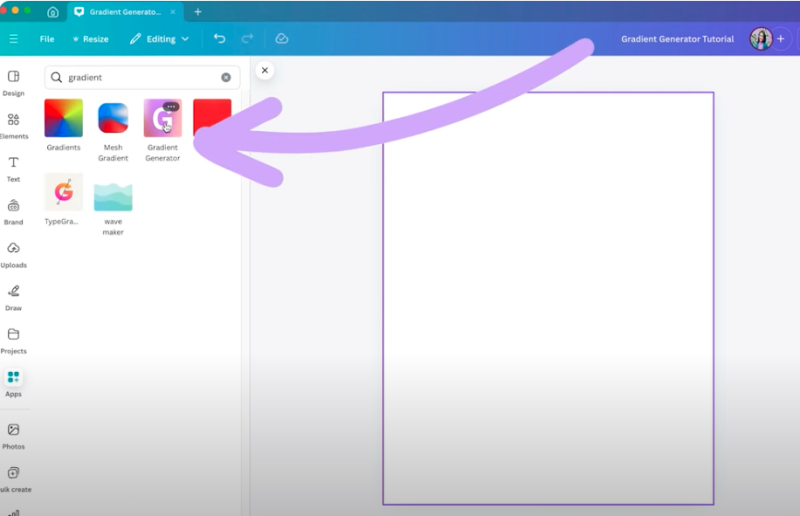Close the side panel with X
The width and height of the screenshot is (800, 516).
click(264, 70)
